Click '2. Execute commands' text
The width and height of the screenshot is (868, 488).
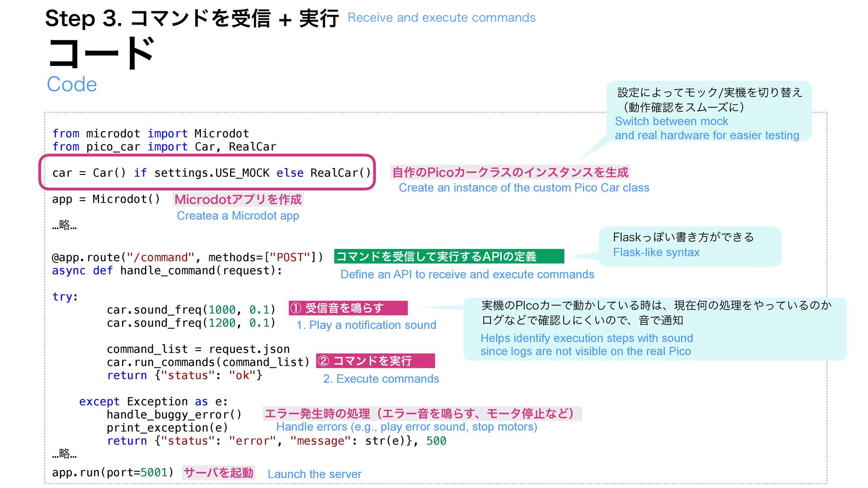coord(381,379)
